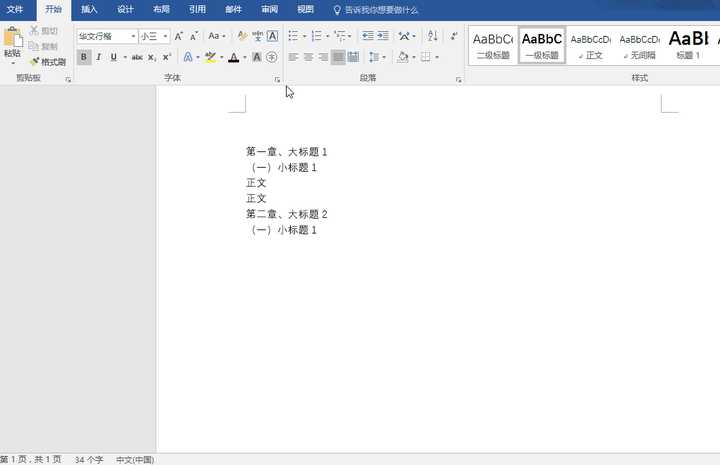Click the borders grid icon
Screen dimensions: 720x465
pos(426,57)
